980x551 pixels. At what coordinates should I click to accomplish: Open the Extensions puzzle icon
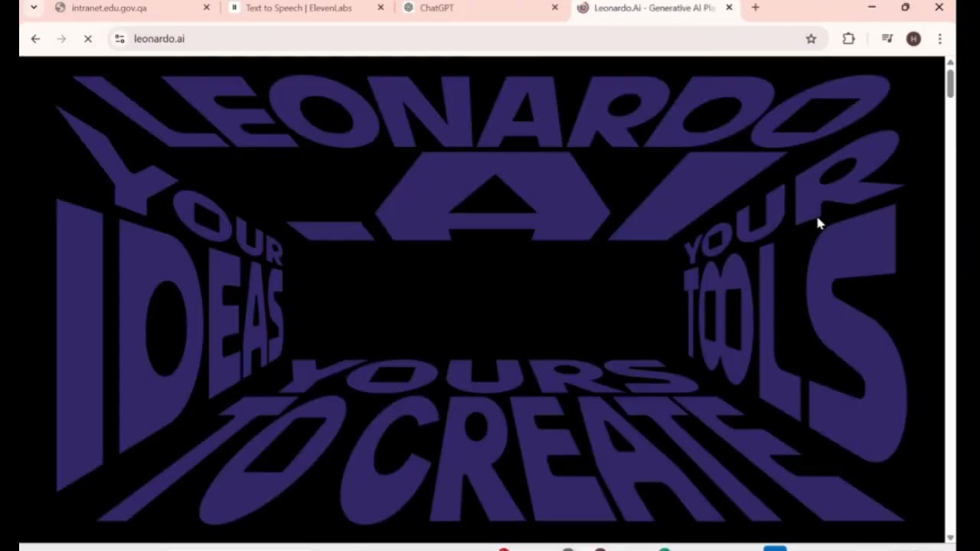point(848,38)
